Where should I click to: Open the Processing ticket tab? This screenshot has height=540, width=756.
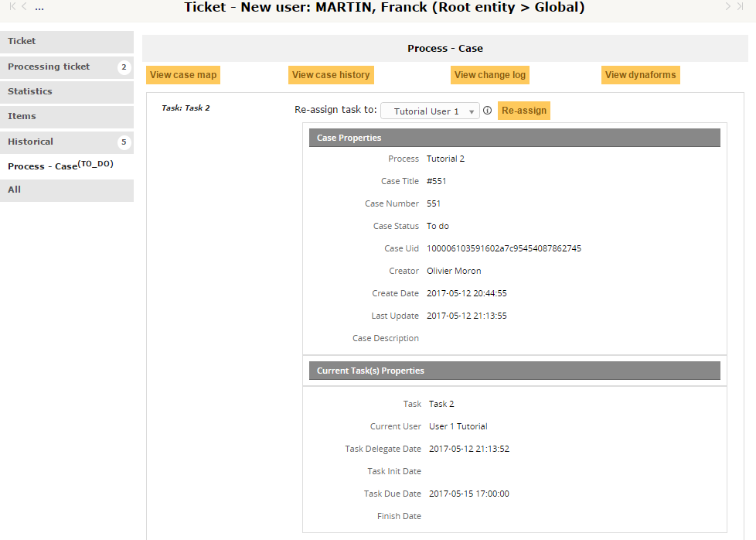[66, 67]
